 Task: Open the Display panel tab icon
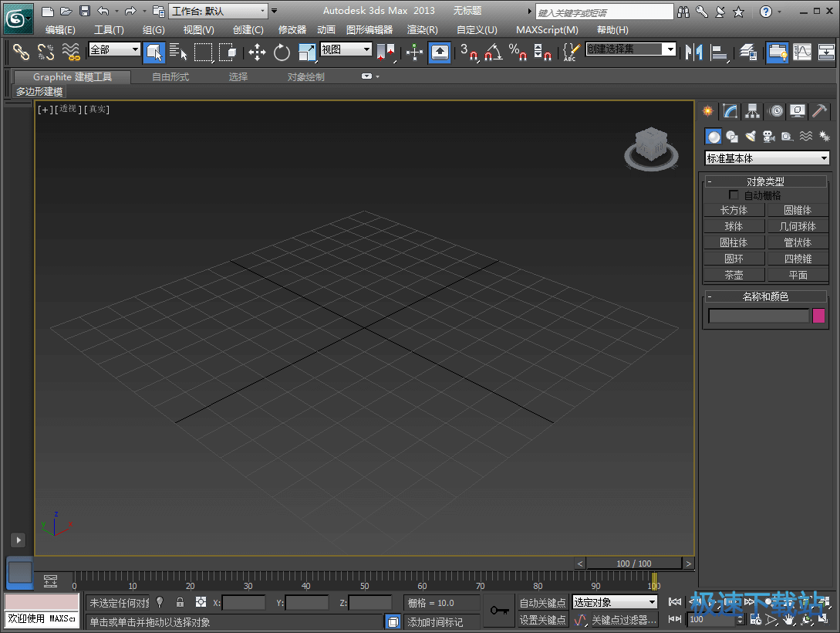pyautogui.click(x=798, y=111)
